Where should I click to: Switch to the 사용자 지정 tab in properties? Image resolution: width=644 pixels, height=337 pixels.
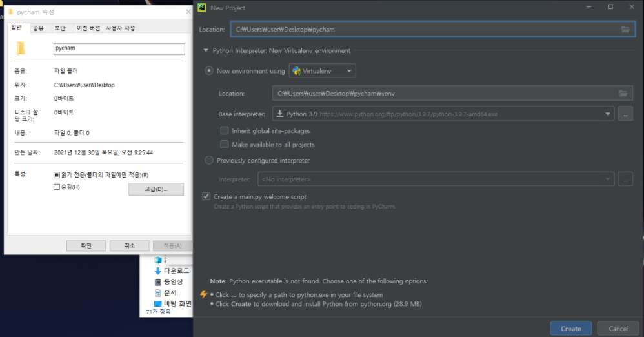coord(120,28)
